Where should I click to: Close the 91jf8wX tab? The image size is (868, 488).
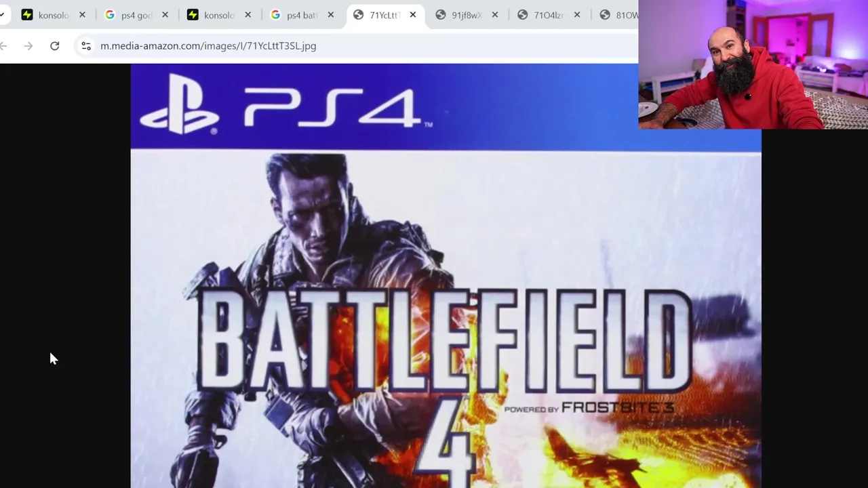495,15
